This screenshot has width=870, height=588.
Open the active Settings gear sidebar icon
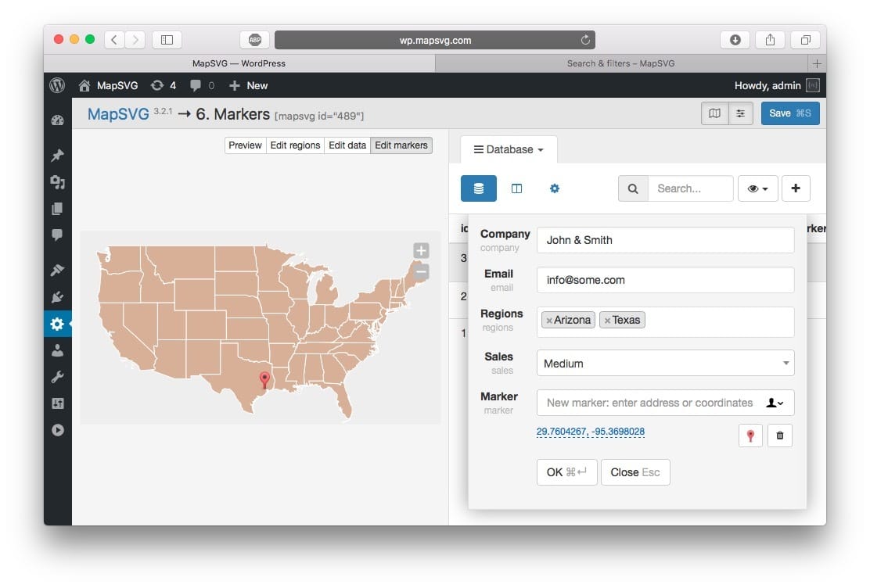tap(58, 324)
